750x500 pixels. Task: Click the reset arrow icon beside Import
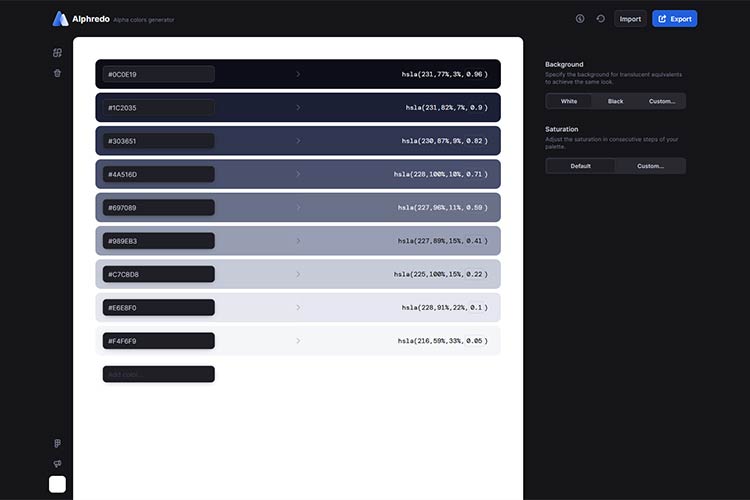(x=601, y=18)
